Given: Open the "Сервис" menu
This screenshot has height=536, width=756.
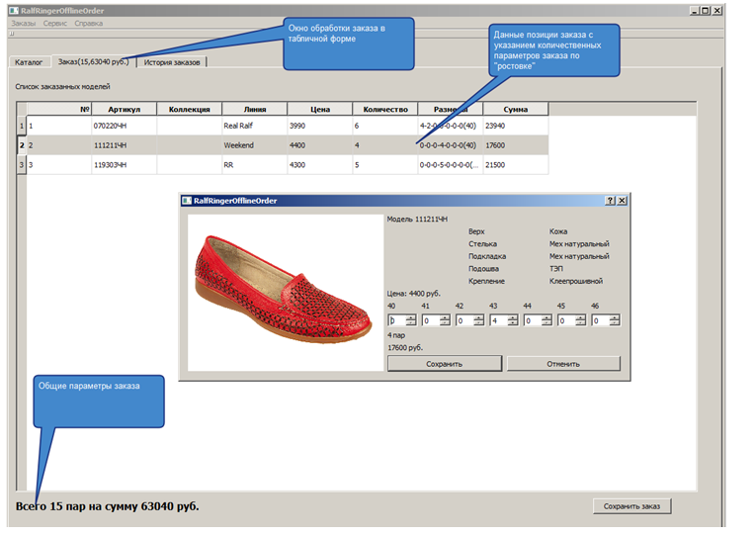Looking at the screenshot, I should [55, 22].
